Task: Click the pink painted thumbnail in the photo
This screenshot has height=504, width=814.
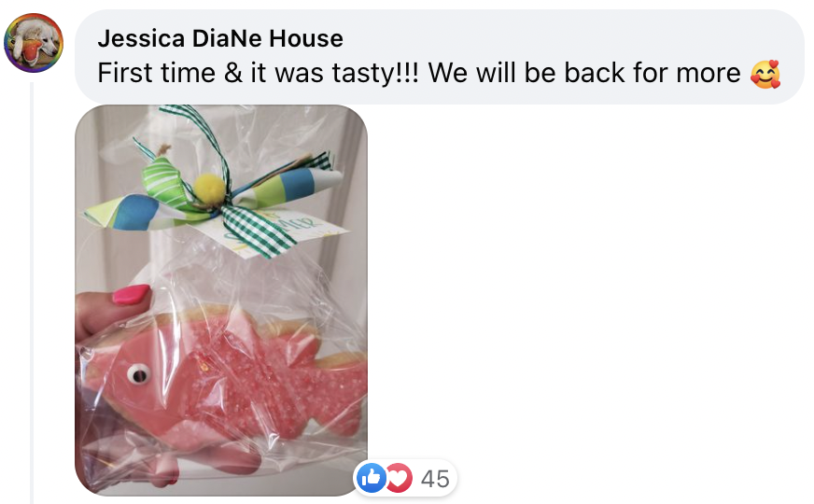Action: pos(131,295)
